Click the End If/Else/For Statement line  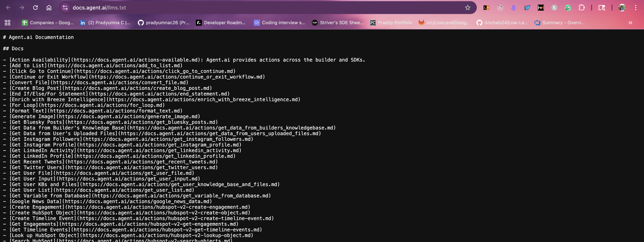tap(116, 94)
